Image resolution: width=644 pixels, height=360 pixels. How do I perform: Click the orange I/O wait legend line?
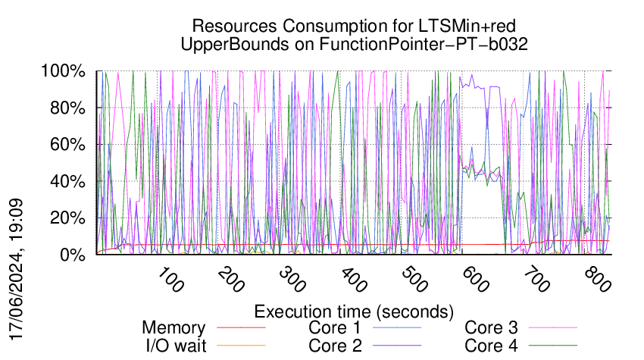[x=241, y=346]
